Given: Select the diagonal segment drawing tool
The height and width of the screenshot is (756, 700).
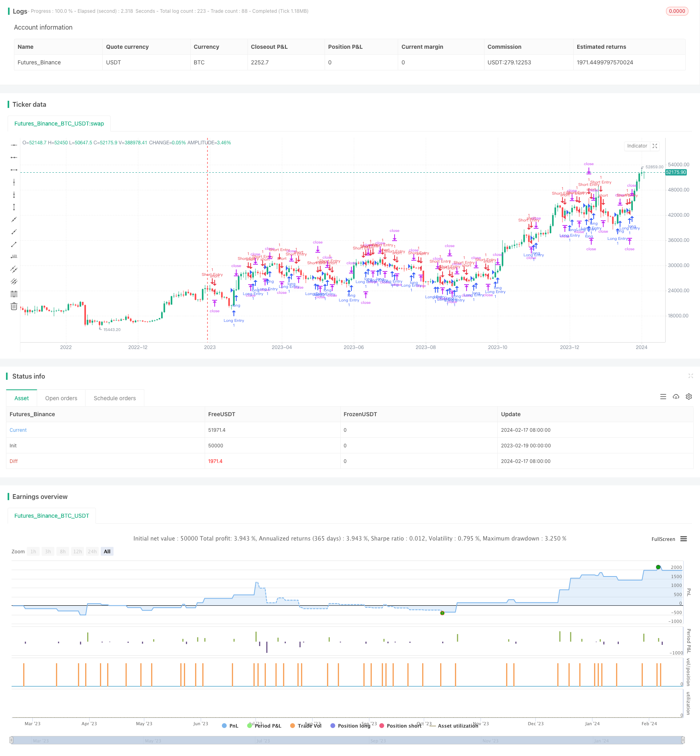Looking at the screenshot, I should (14, 244).
